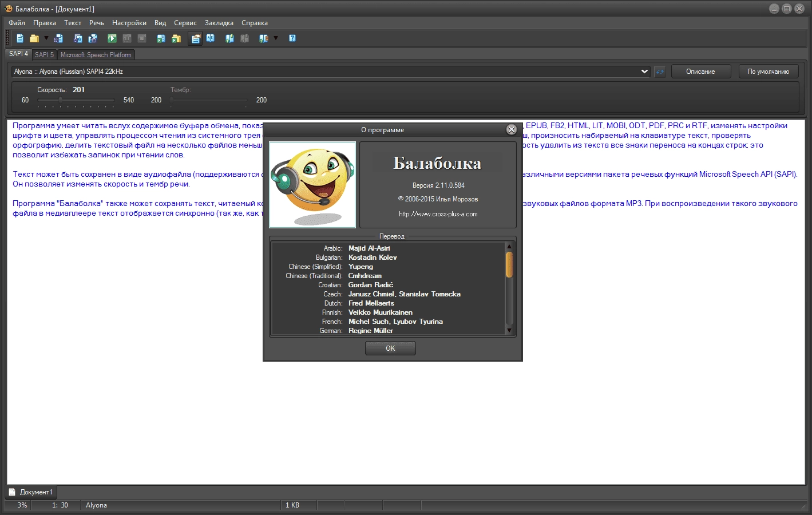Click the Split into audio files icon
This screenshot has width=812, height=515.
click(x=93, y=38)
